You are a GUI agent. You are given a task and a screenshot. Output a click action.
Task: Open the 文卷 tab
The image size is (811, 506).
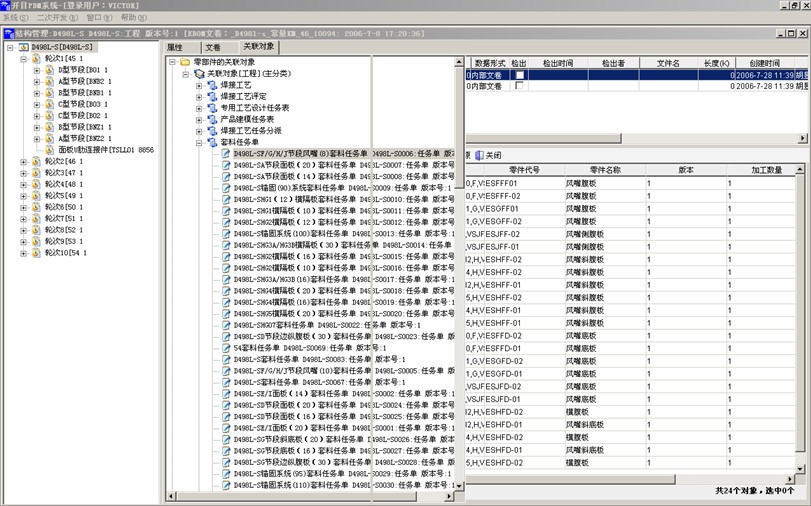point(213,47)
